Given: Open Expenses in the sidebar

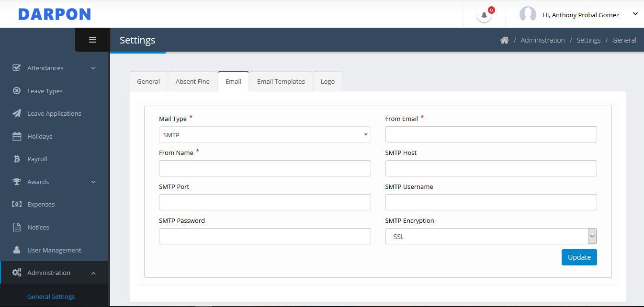Looking at the screenshot, I should (x=41, y=204).
